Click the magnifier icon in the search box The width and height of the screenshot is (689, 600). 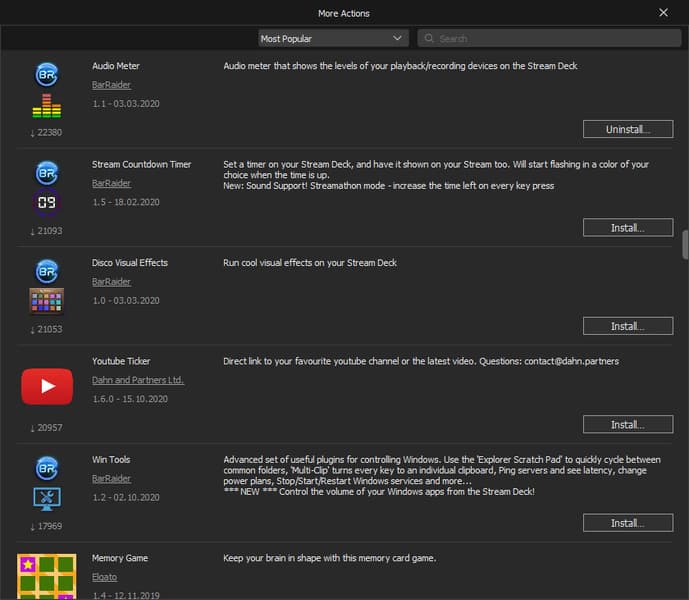coord(429,38)
